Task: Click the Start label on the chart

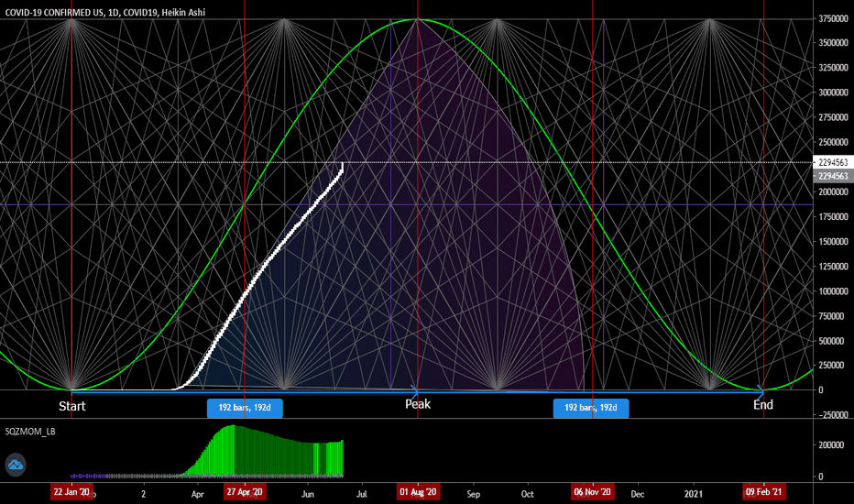Action: 71,406
